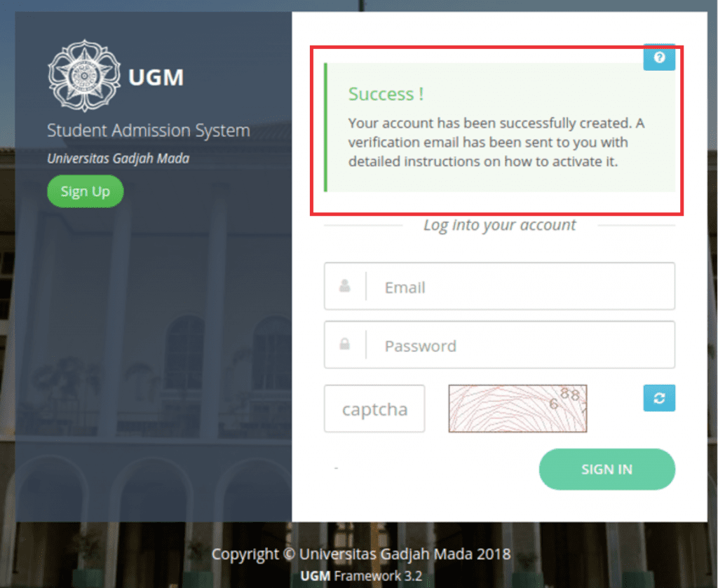The width and height of the screenshot is (718, 588).
Task: Focus the Password input field
Action: coord(499,345)
